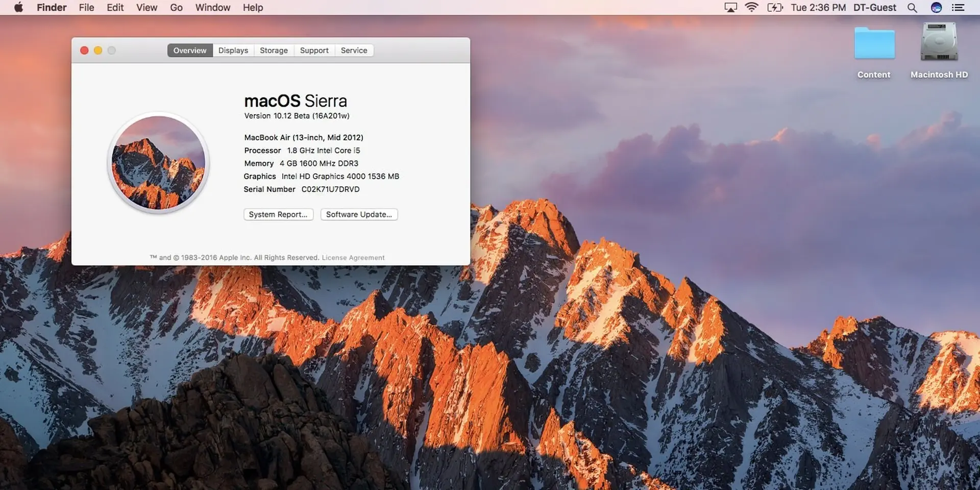Close the About This Mac window
The image size is (980, 490).
coord(84,51)
